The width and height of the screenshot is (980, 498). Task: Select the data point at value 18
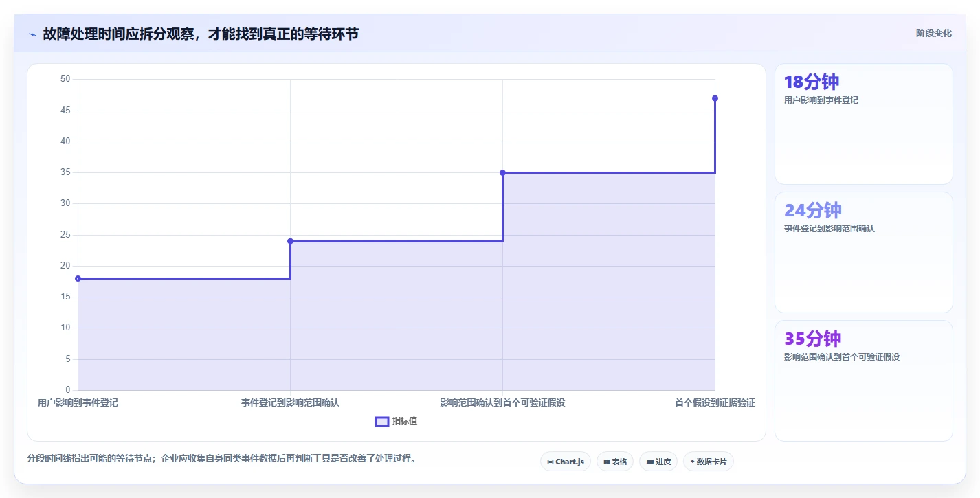point(78,278)
